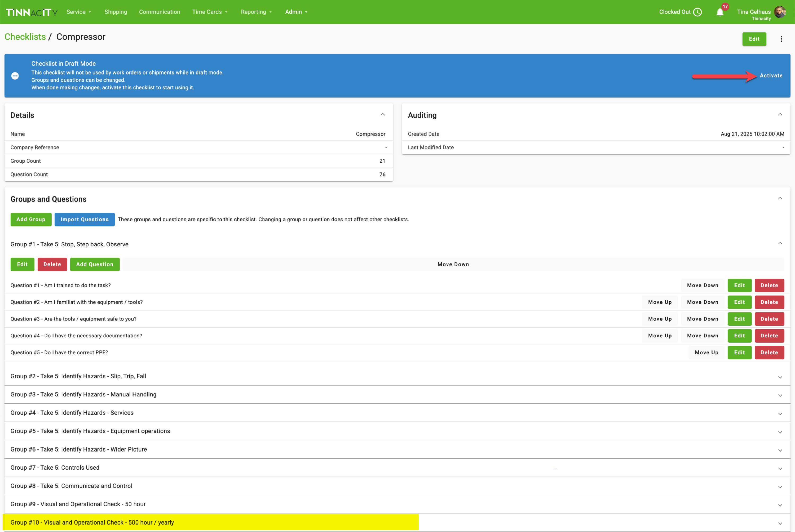Delete Question #5
Image resolution: width=795 pixels, height=532 pixels.
point(769,352)
